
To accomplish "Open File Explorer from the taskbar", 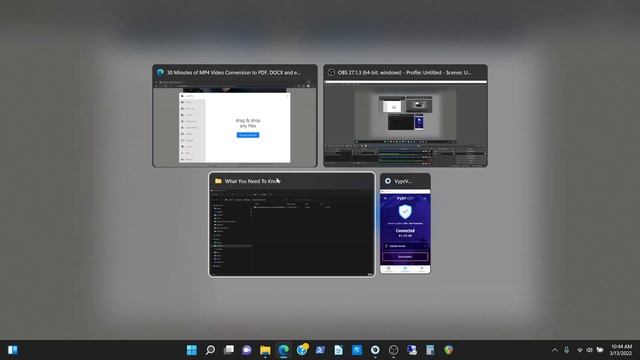I will (x=265, y=350).
